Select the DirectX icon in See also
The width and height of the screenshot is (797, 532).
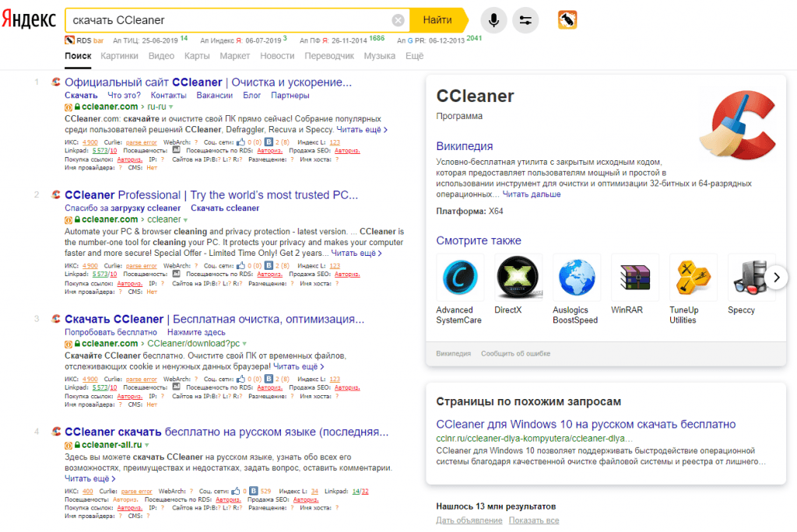pos(518,278)
